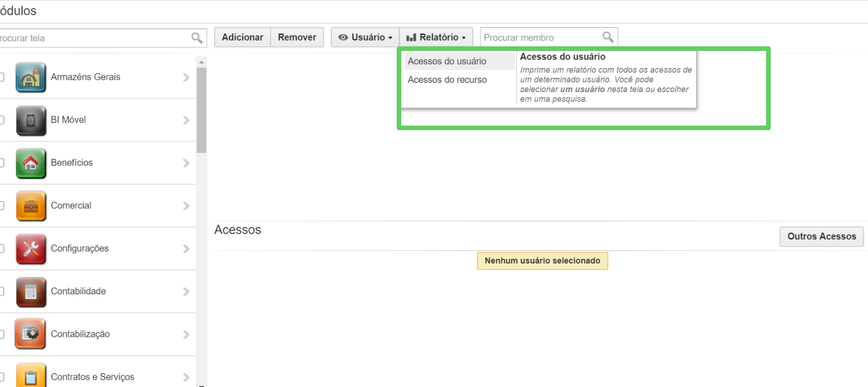Choose Acessos do usuário report
868x387 pixels.
tap(447, 61)
